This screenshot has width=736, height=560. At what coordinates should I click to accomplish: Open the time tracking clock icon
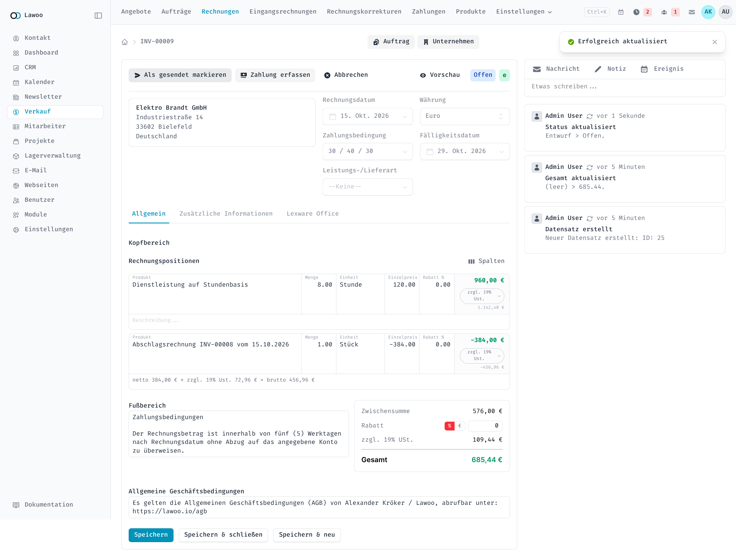coord(636,12)
